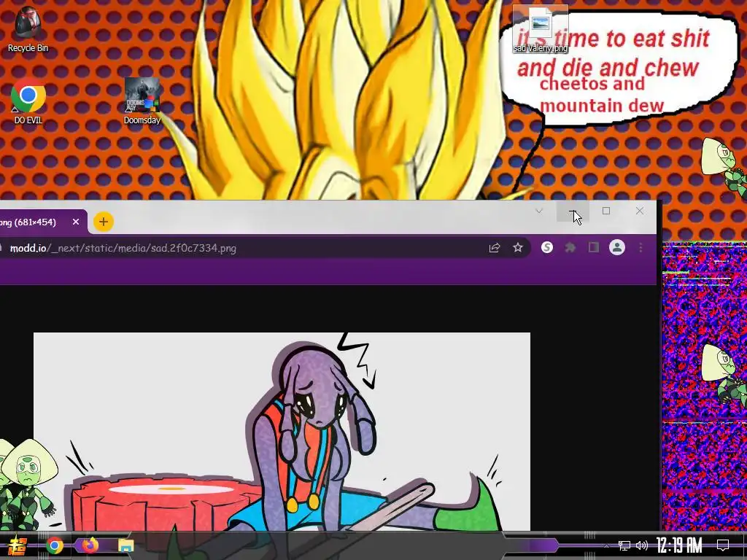The image size is (747, 560).
Task: Expand the tab search chevron
Action: [539, 211]
